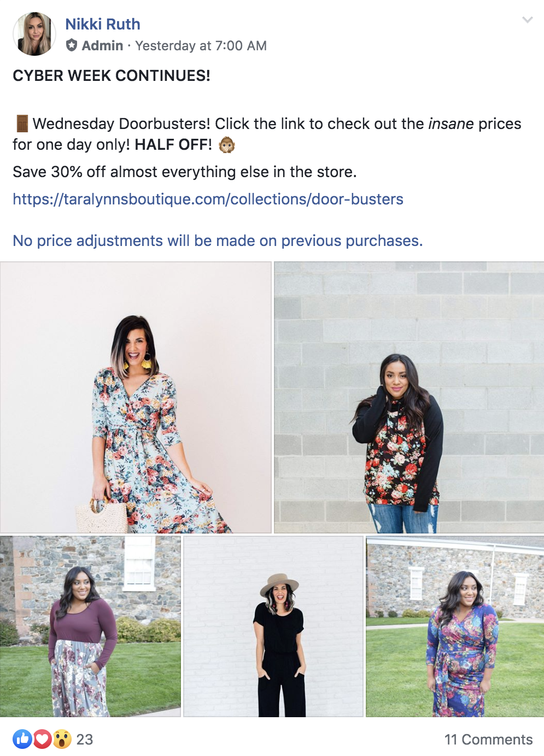Viewport: 544px width, 756px height.
Task: Click the Wow face reaction icon
Action: pos(62,739)
